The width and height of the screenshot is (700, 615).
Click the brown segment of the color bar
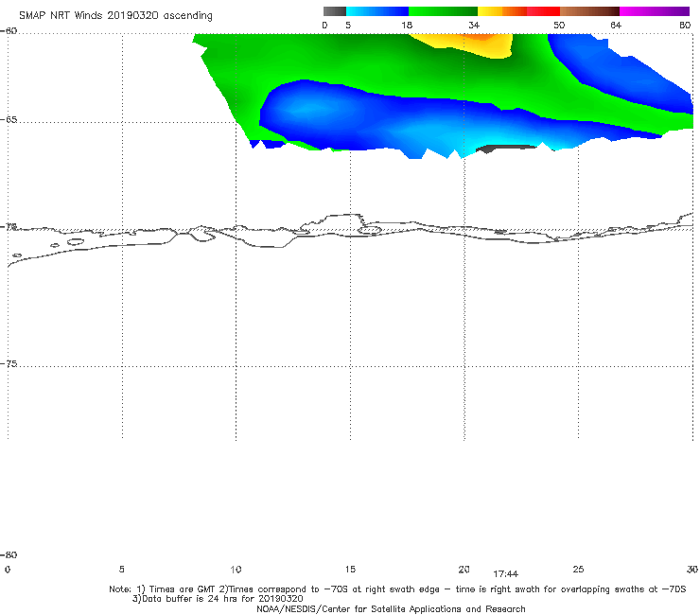[589, 11]
